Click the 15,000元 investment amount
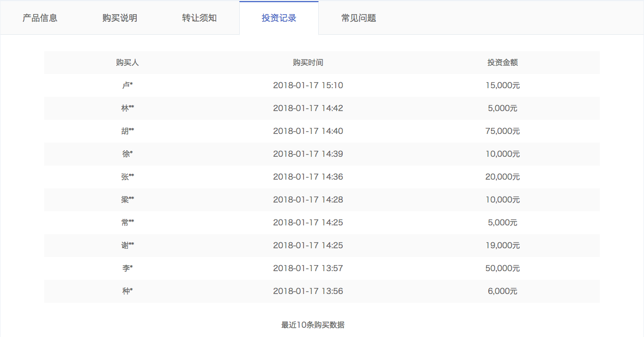This screenshot has width=644, height=337. (x=502, y=85)
